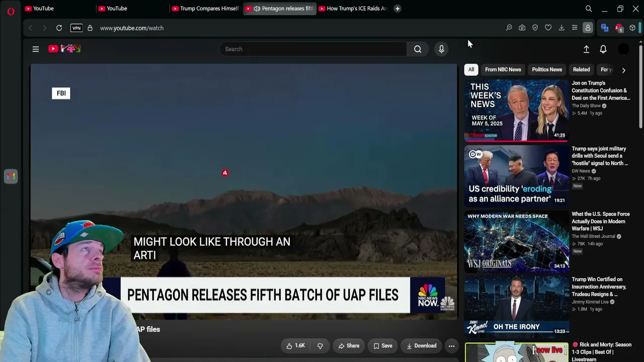Open the Opera main menu logo
The width and height of the screenshot is (644, 362).
11,11
